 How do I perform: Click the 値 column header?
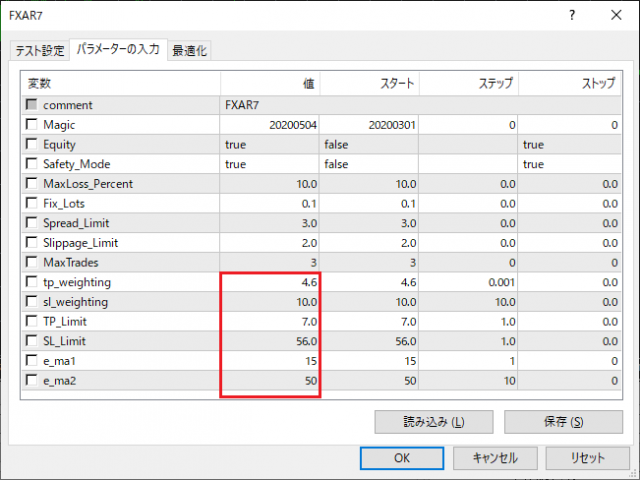click(270, 84)
